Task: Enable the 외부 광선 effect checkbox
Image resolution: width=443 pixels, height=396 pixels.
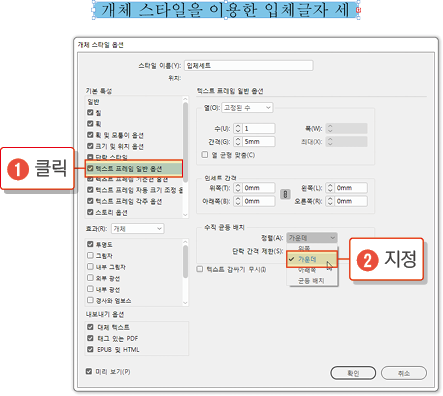Action: coord(90,278)
